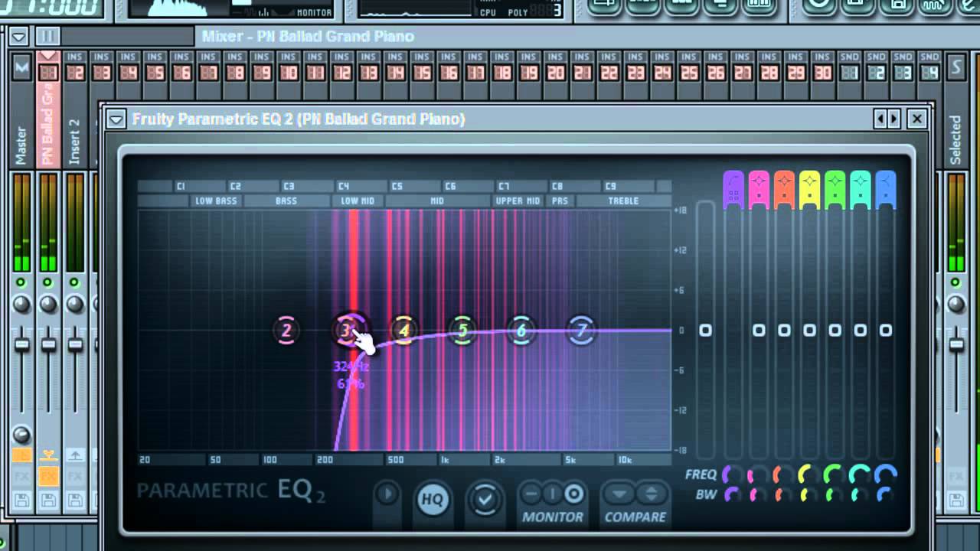Open the purple band 1 type selector

733,190
